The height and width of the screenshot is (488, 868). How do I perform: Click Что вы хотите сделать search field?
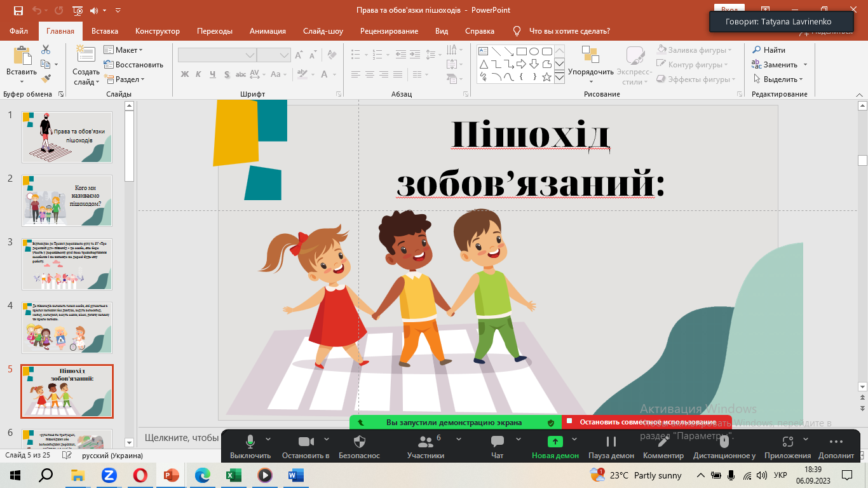[569, 30]
